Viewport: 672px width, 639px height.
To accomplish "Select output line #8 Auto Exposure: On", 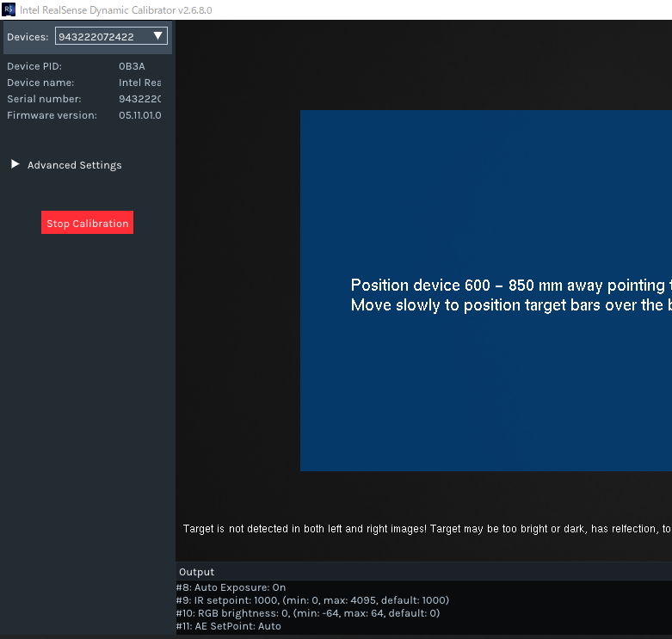I will [x=231, y=587].
